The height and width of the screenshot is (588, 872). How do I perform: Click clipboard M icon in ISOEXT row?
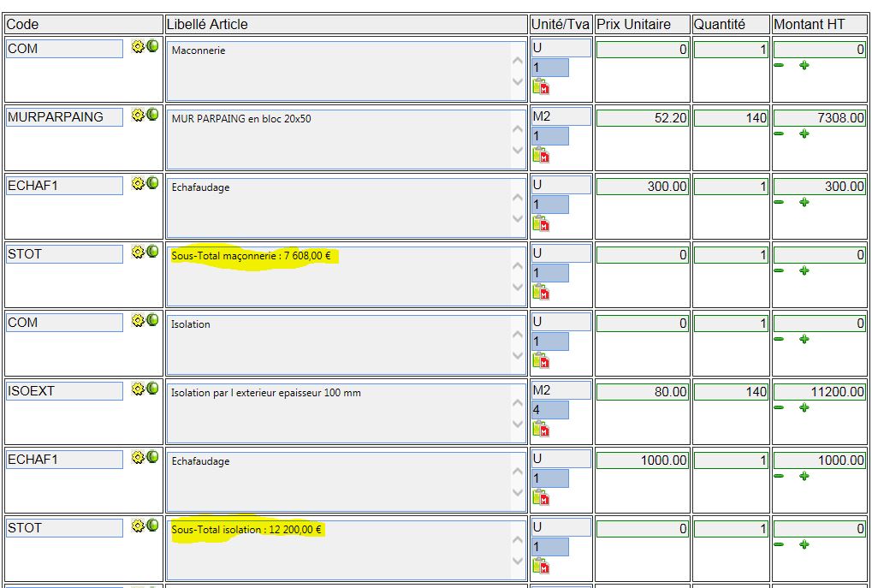pos(540,429)
